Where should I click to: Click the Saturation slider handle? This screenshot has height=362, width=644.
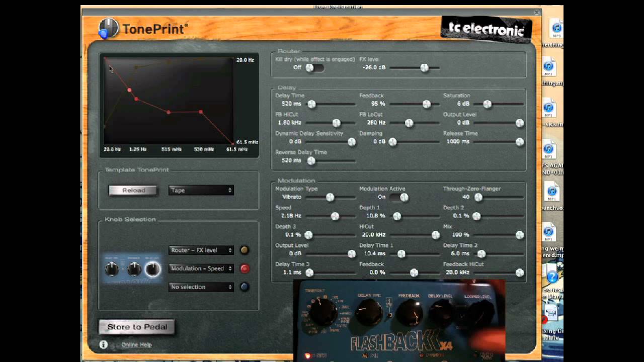coord(487,104)
